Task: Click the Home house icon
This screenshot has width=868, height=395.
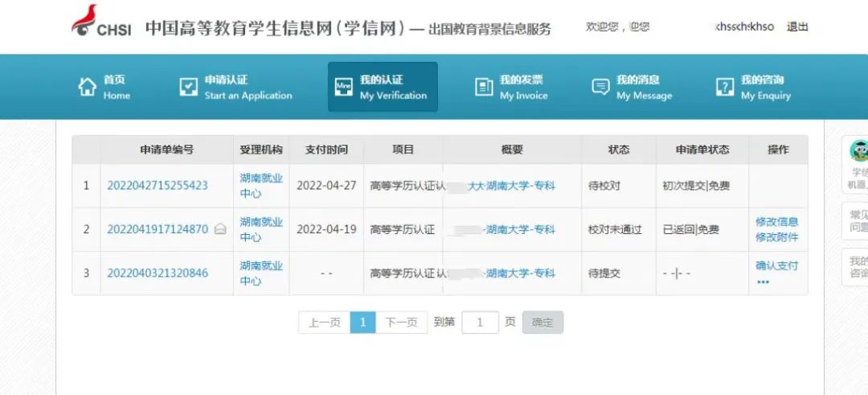Action: (x=87, y=87)
